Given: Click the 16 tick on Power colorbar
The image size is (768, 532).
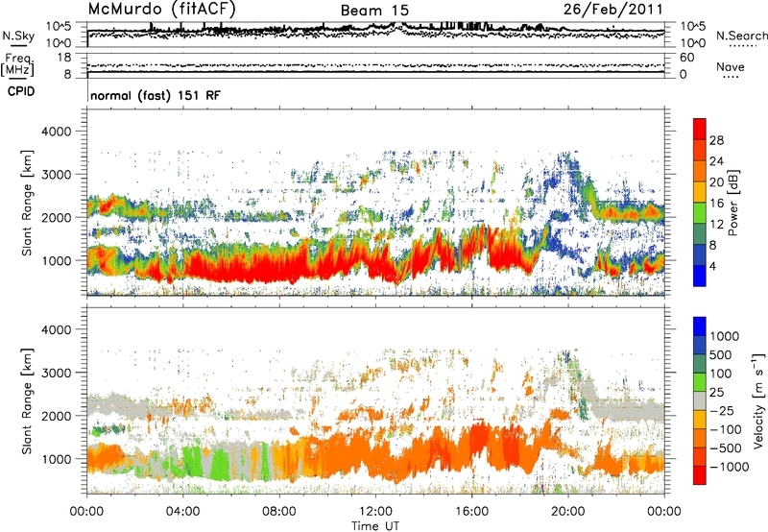Looking at the screenshot, I should click(716, 204).
